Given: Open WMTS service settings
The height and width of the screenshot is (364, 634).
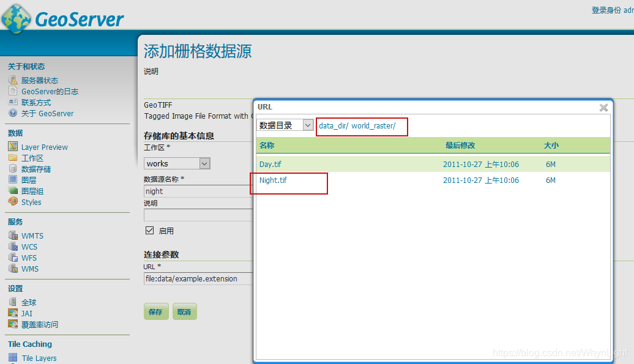Looking at the screenshot, I should (x=32, y=236).
